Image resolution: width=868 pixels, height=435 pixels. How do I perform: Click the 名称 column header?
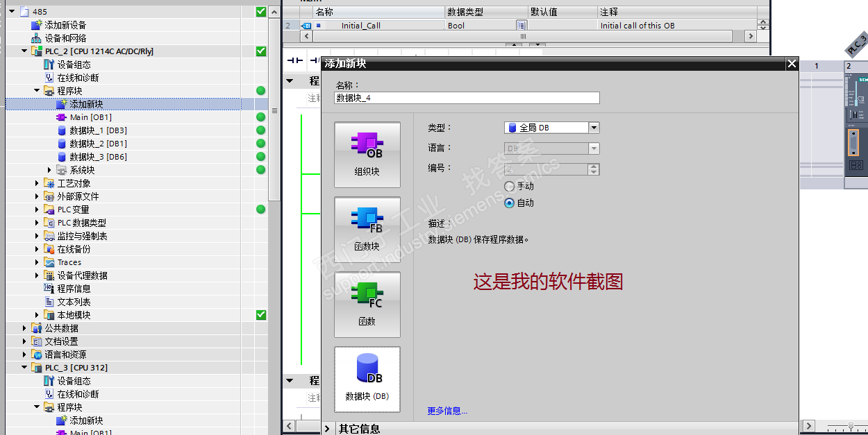(x=378, y=12)
